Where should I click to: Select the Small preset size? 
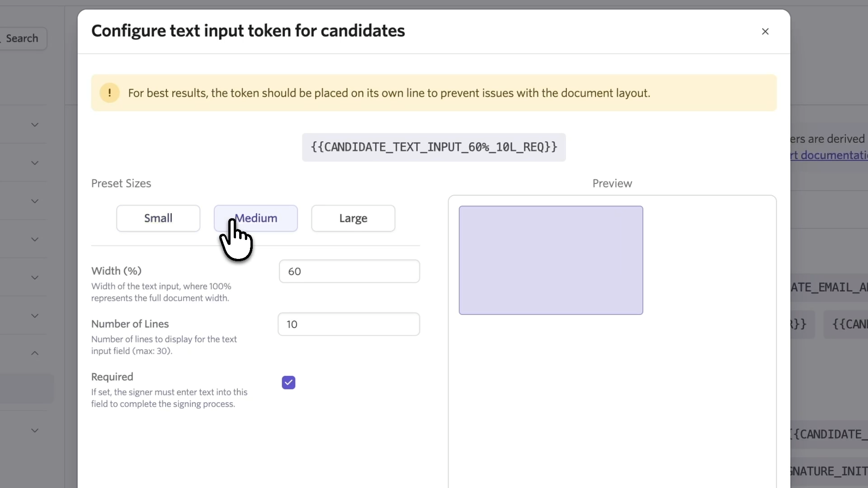click(x=158, y=218)
